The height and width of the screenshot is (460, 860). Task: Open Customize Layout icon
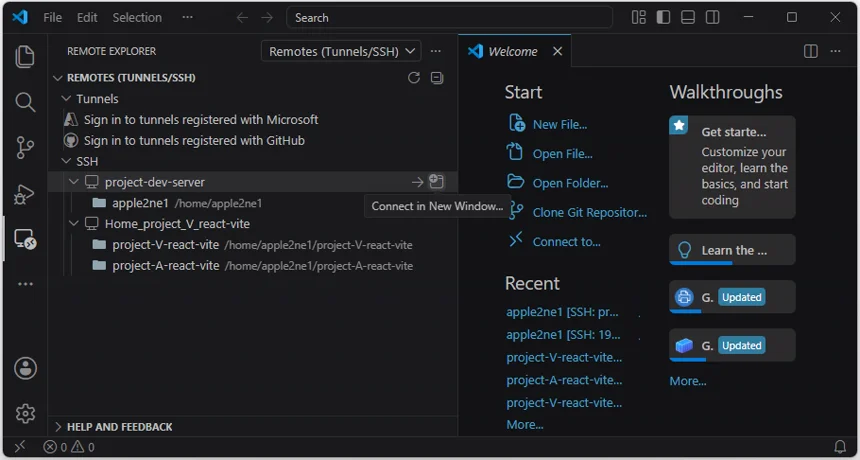click(638, 18)
